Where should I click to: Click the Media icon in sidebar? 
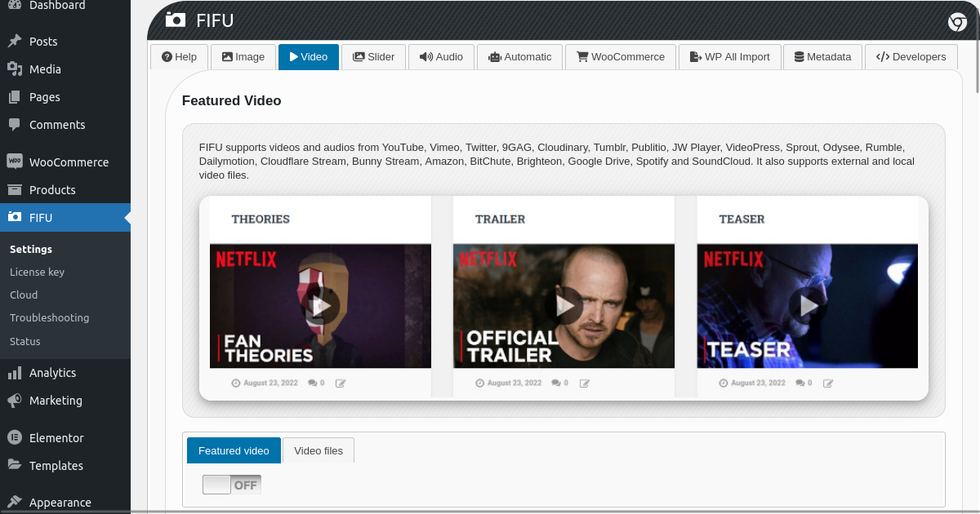pyautogui.click(x=14, y=69)
